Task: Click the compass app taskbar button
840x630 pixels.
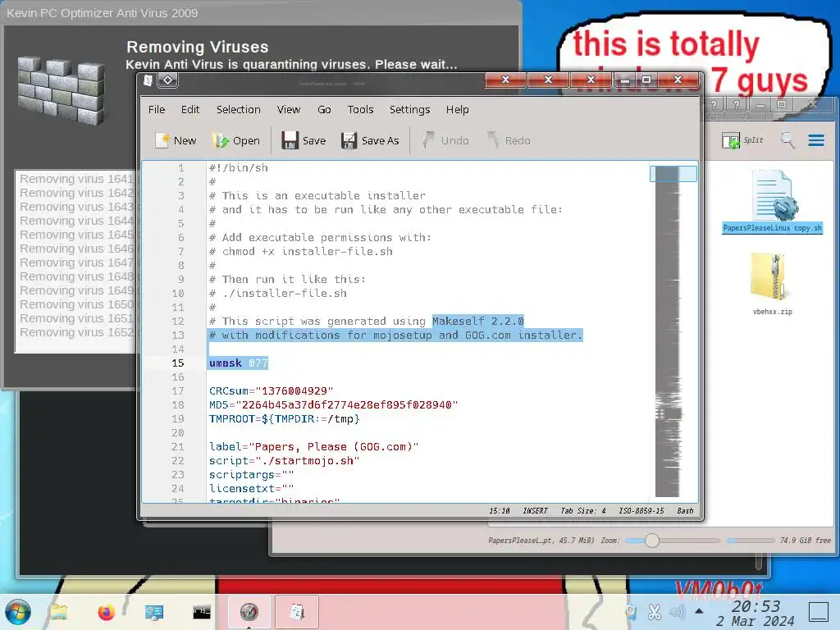Action: [x=249, y=612]
